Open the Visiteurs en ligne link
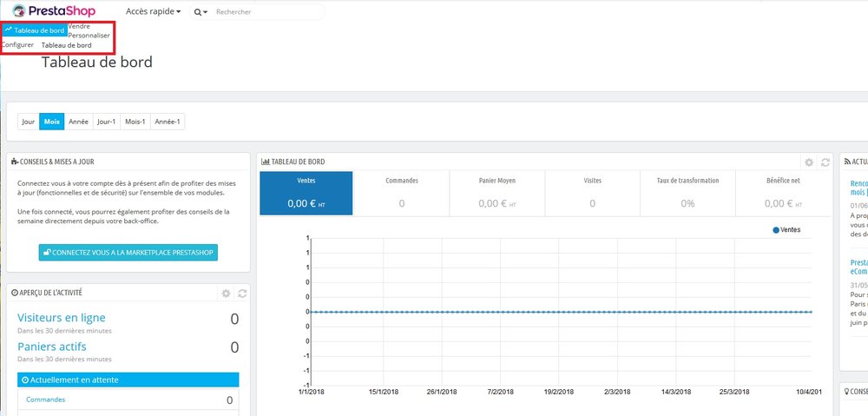 62,317
